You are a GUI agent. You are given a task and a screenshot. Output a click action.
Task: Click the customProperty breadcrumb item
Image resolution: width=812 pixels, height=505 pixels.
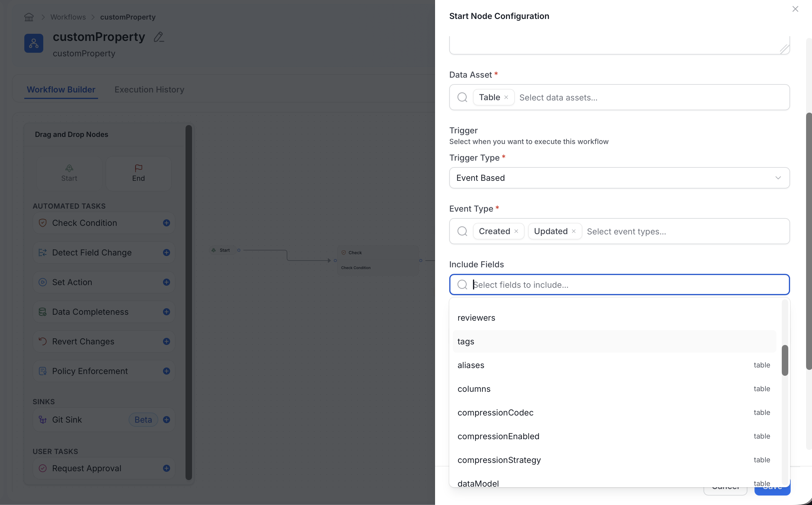128,17
